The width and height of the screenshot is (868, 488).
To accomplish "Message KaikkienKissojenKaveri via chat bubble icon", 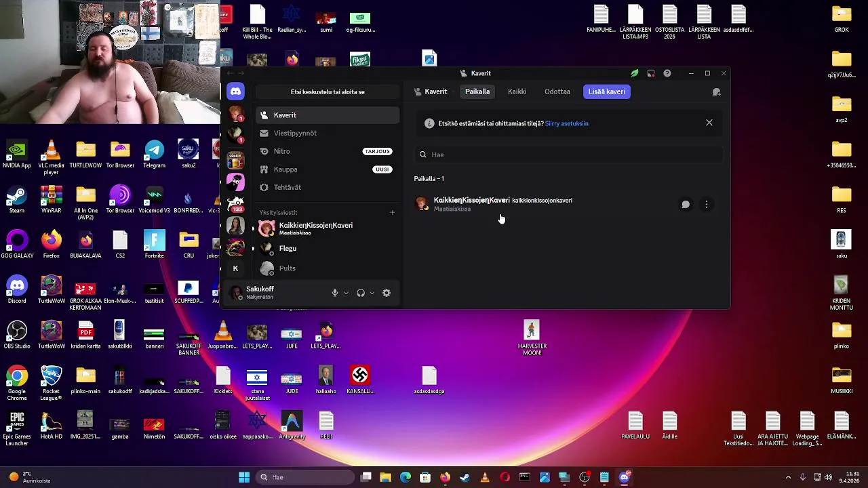I will point(686,204).
